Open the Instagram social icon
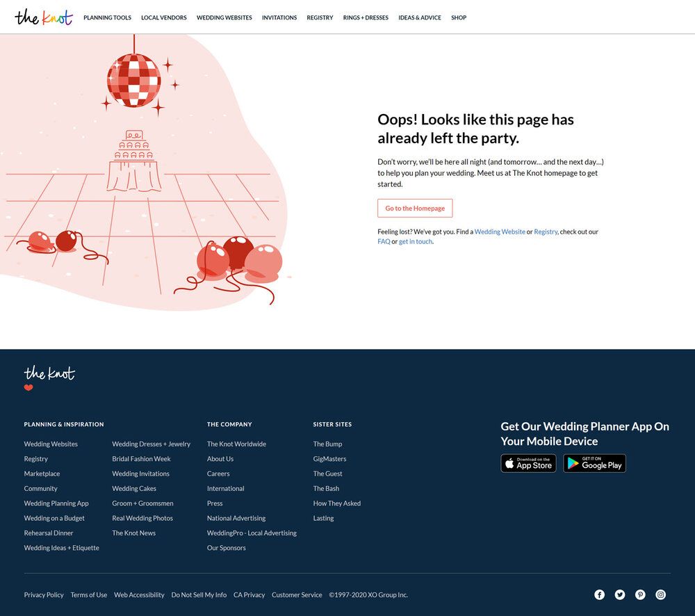695x616 pixels. 661,594
